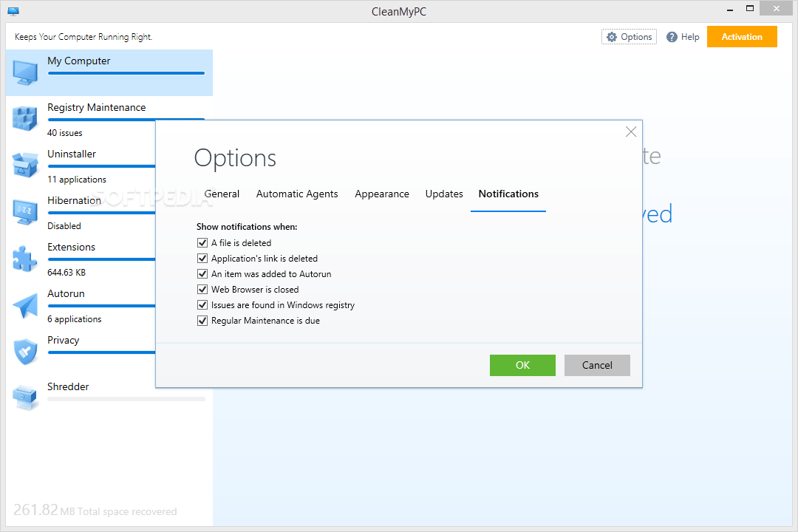Switch to the General tab

tap(222, 194)
